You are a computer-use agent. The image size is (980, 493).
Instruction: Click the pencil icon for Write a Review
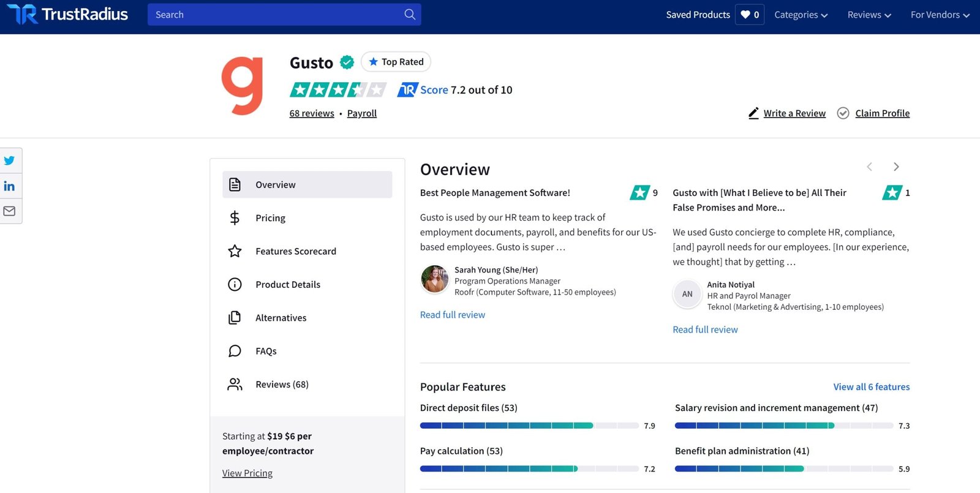coord(753,113)
